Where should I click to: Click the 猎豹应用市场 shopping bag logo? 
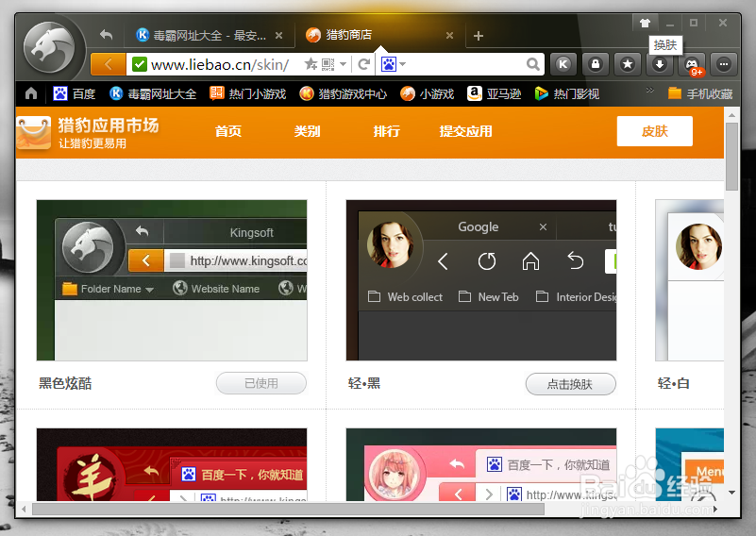pos(34,132)
